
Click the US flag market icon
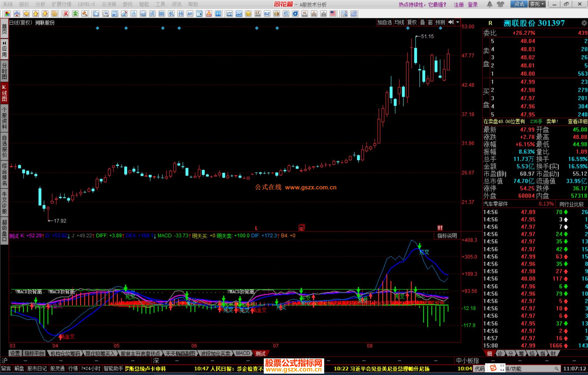[x=333, y=14]
